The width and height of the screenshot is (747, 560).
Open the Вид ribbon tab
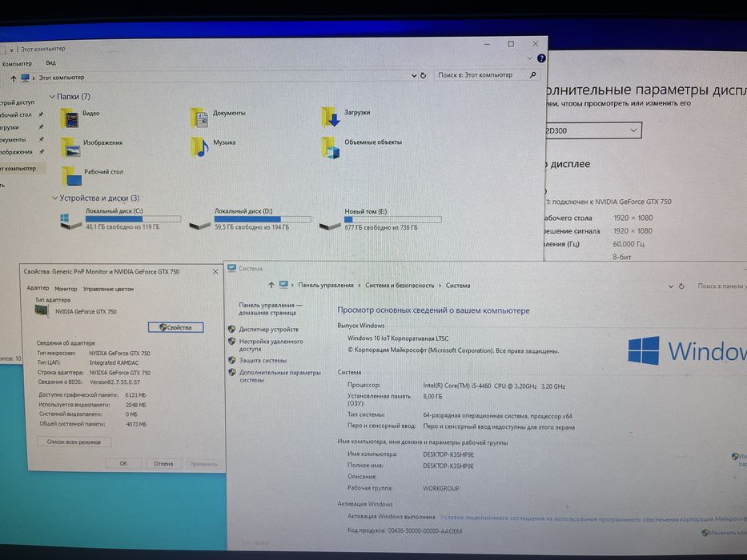[x=51, y=63]
